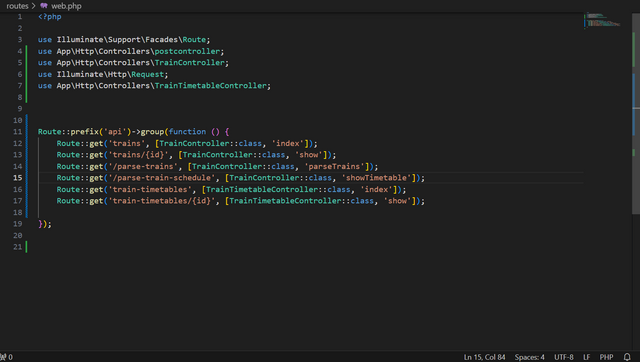The image size is (640, 362).
Task: Click 'TrainTimetableController' on line 7
Action: [211, 86]
